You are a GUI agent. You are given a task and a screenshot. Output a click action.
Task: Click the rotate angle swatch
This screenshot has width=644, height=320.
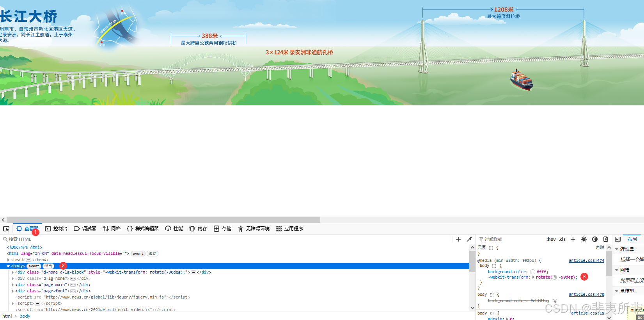(555, 277)
